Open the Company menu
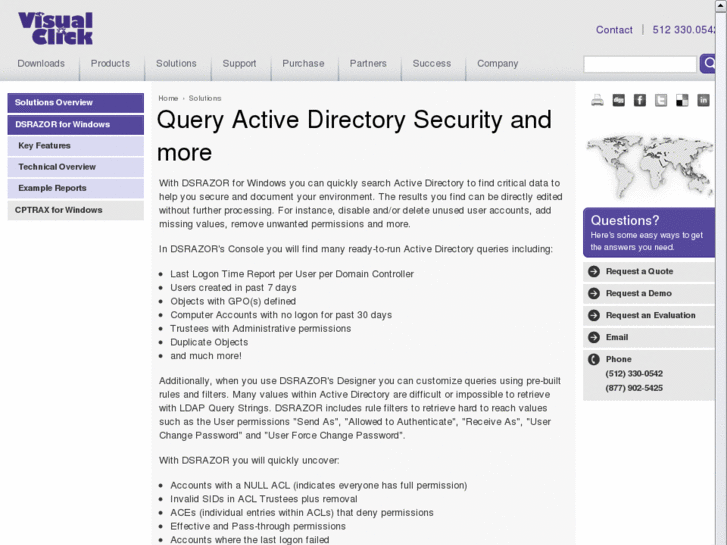This screenshot has width=727, height=545. tap(497, 64)
